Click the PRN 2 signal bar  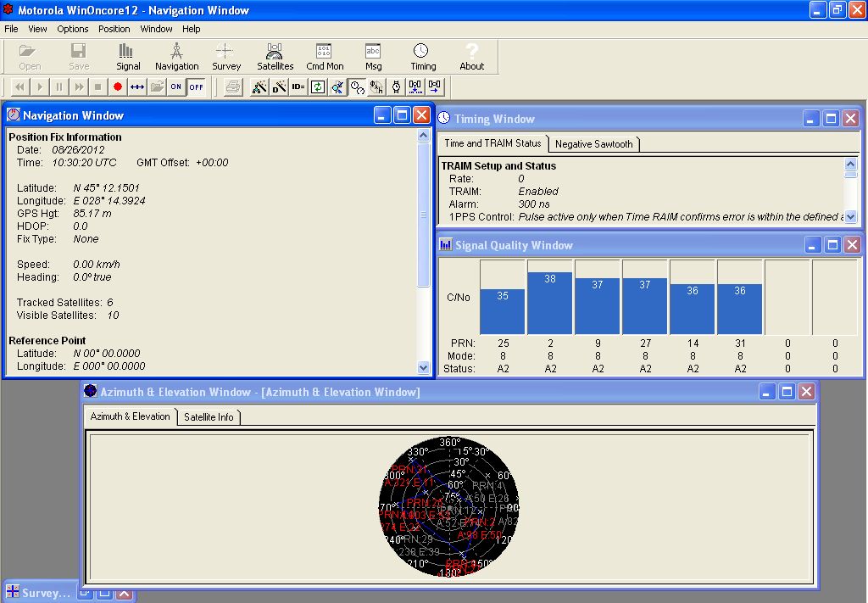[x=550, y=303]
